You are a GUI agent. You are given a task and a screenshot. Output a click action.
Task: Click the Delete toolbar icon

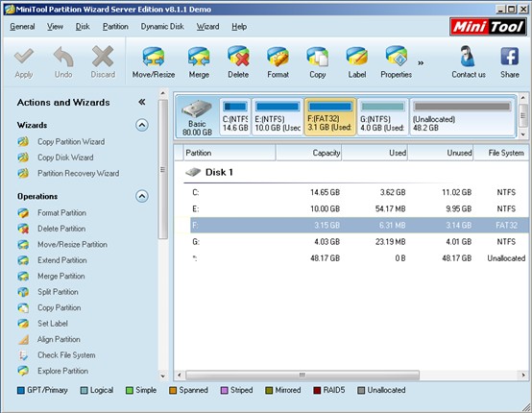238,57
